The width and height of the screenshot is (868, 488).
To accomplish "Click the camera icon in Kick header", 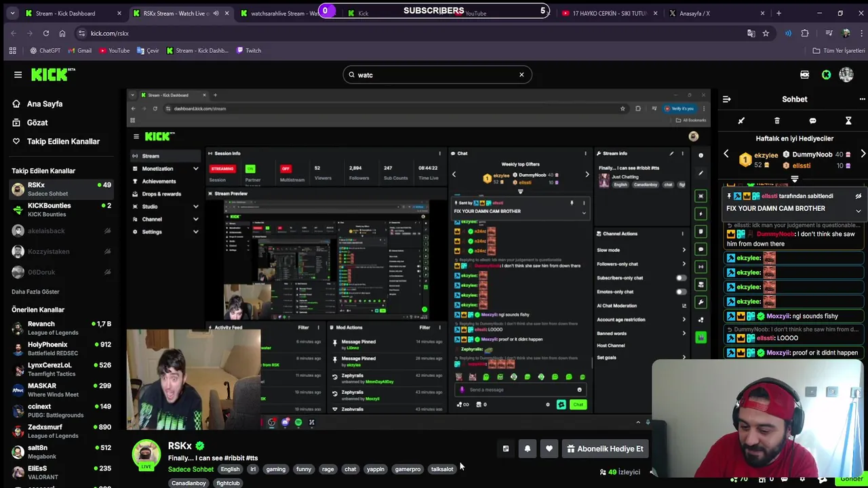I will pyautogui.click(x=804, y=75).
